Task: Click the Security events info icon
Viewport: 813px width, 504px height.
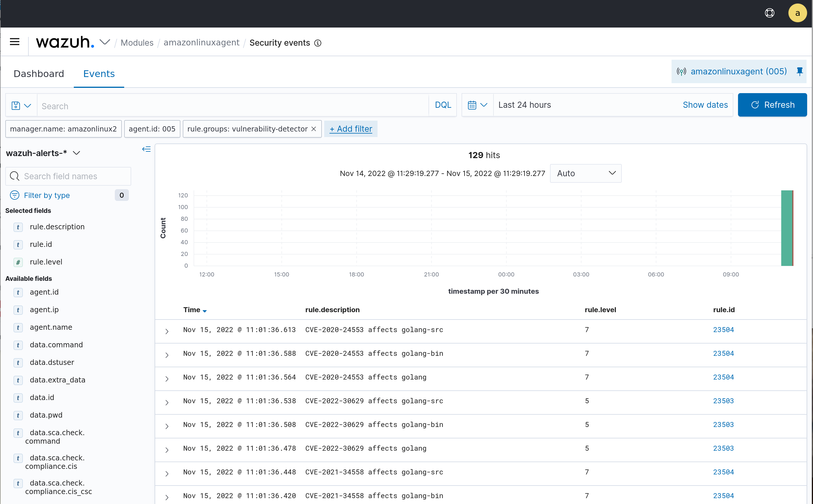Action: [318, 43]
